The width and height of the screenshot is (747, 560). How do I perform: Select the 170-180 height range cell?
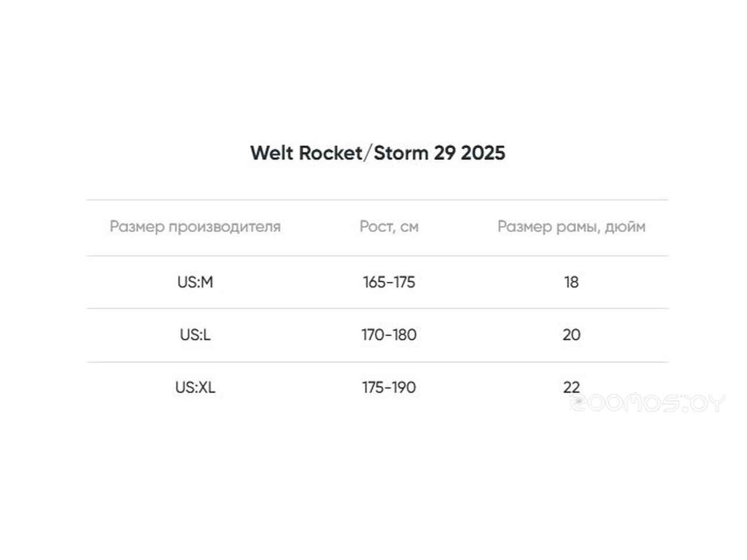[x=389, y=335]
